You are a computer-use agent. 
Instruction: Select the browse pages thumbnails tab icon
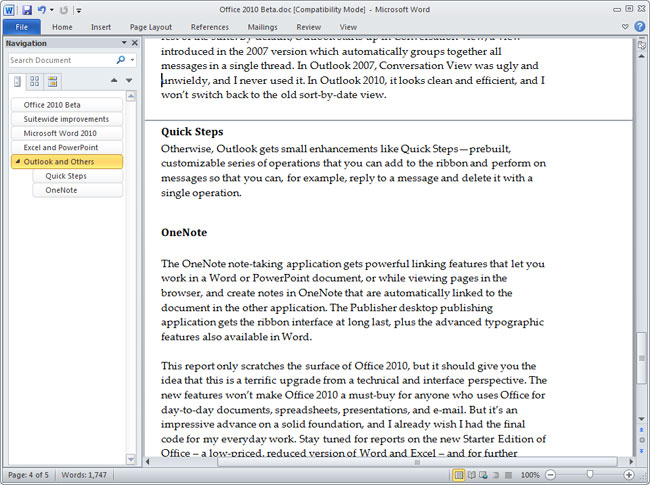coord(35,81)
